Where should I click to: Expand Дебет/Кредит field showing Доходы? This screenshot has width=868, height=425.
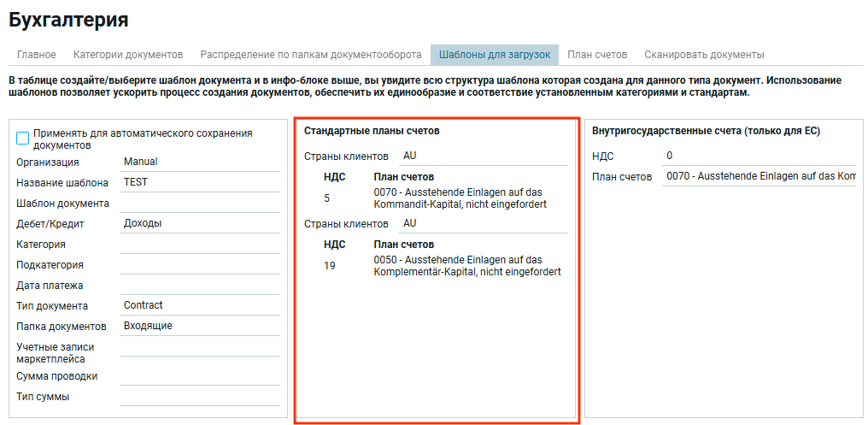pos(199,224)
